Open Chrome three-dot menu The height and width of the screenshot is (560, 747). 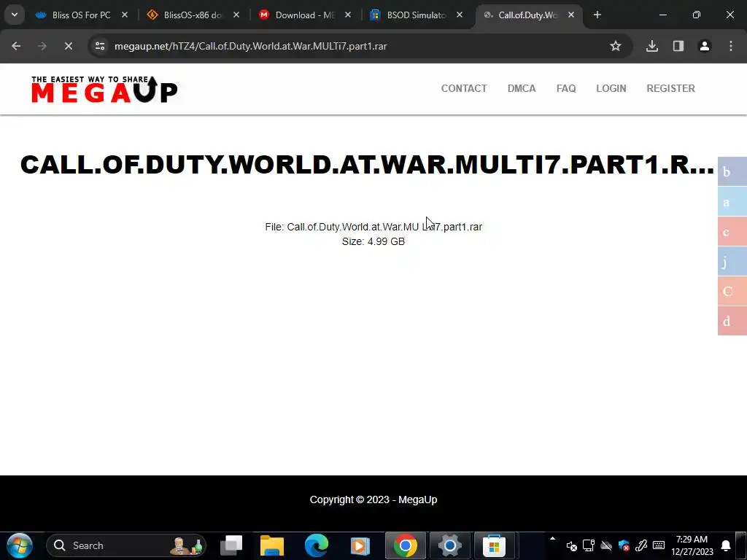click(x=731, y=46)
